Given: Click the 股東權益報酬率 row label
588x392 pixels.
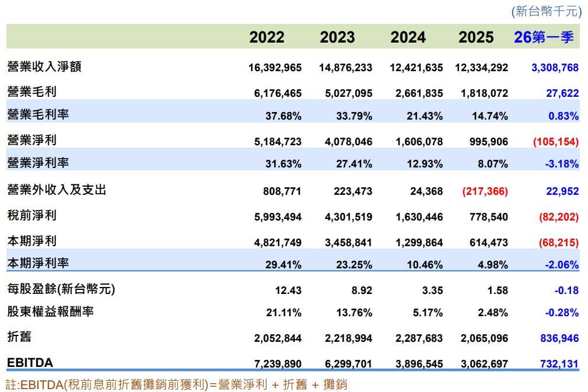Looking at the screenshot, I should tap(50, 311).
